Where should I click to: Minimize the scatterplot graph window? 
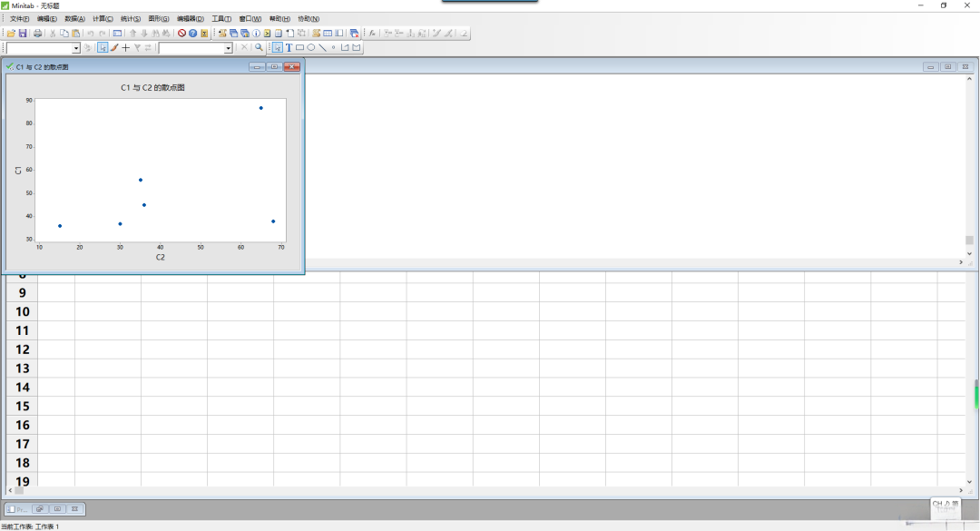257,67
